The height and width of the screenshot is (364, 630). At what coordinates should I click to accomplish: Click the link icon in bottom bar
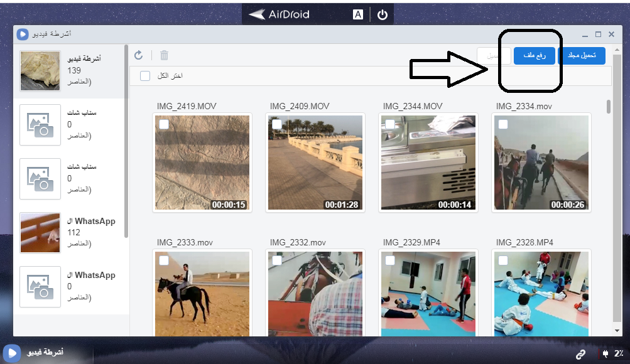tap(581, 354)
